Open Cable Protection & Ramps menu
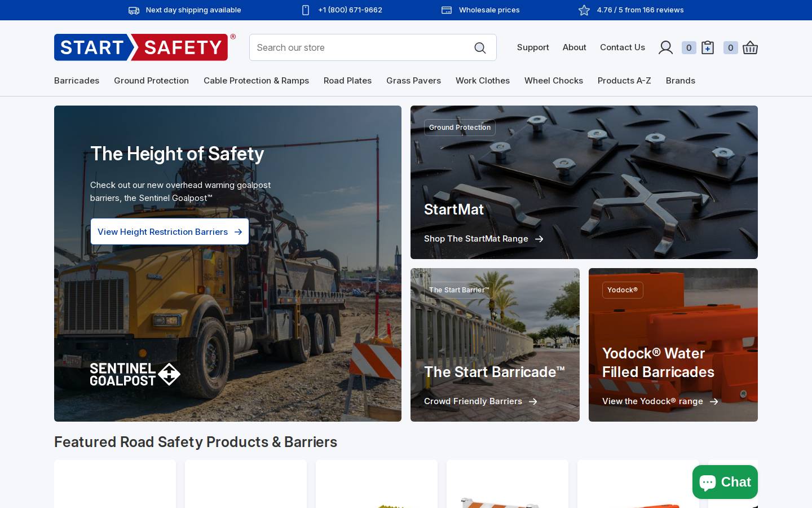This screenshot has width=812, height=508. (256, 81)
